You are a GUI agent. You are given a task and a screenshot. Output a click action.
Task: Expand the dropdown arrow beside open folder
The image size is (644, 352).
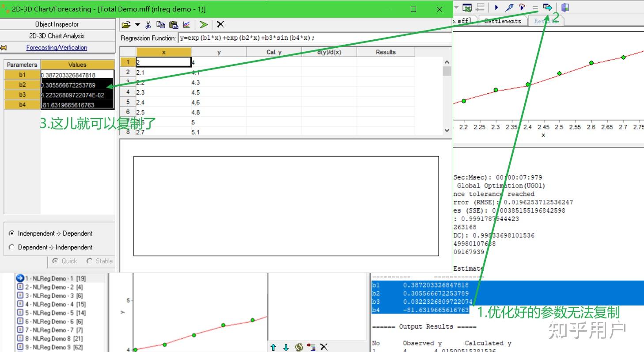137,25
